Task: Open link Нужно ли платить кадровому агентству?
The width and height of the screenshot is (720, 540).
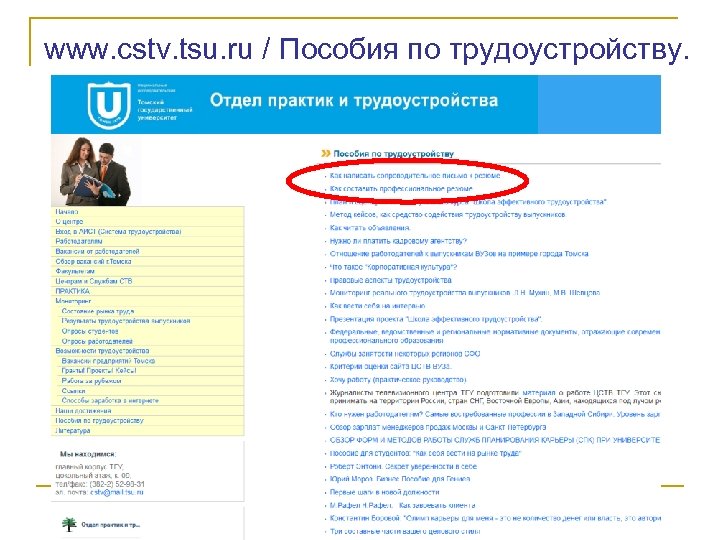Action: (398, 241)
